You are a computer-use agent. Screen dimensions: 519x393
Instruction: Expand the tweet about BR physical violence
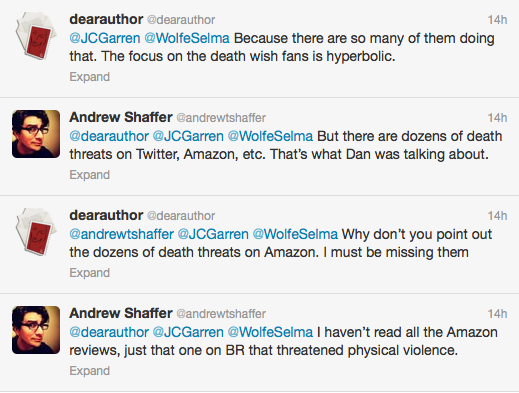[89, 371]
